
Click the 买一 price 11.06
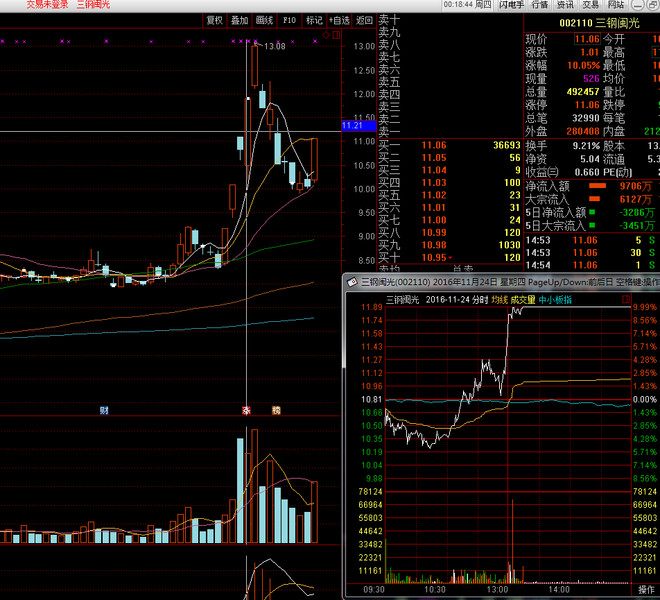(x=434, y=145)
